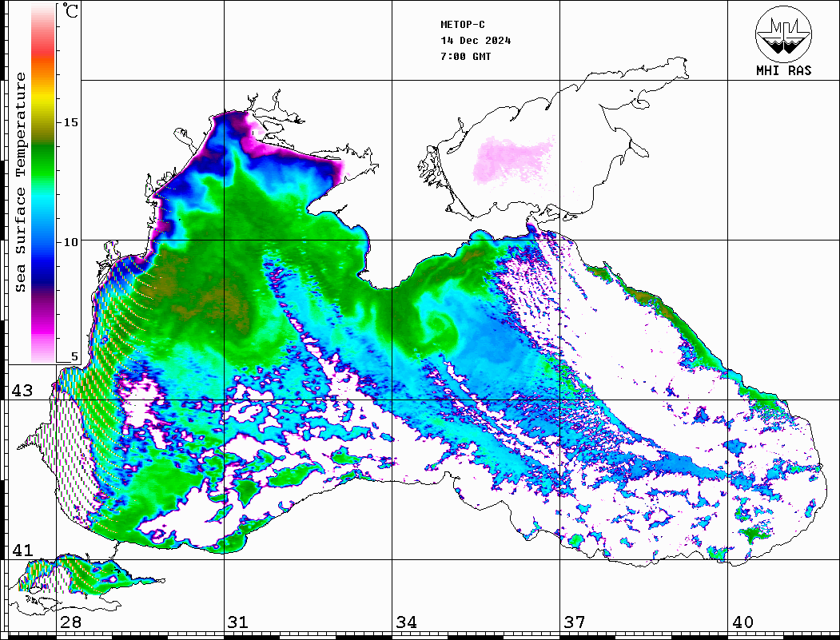
Task: Click the °C unit label
Action: (x=70, y=10)
